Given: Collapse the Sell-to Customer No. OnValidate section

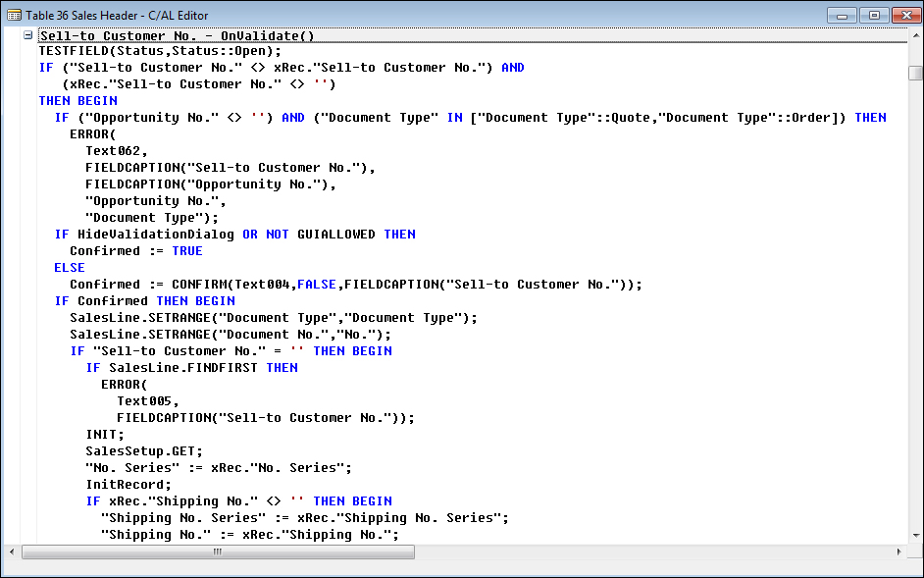Looking at the screenshot, I should 27,35.
